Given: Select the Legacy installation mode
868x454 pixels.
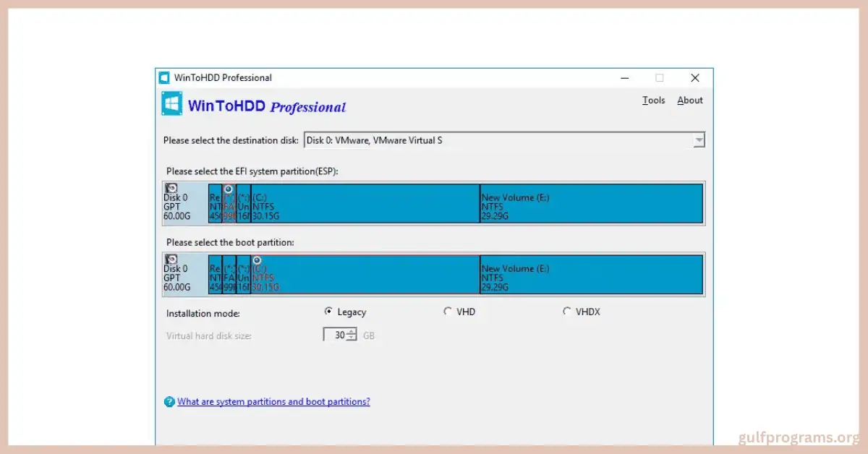Looking at the screenshot, I should point(328,311).
